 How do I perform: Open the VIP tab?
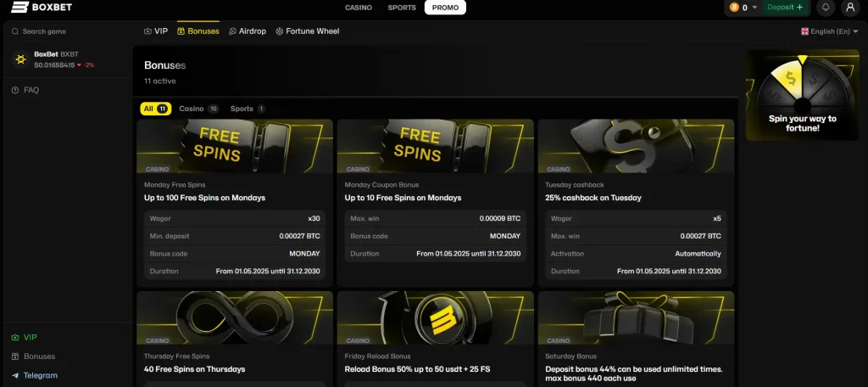[x=156, y=31]
